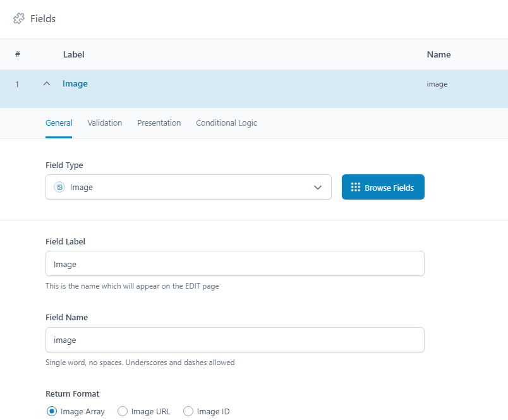Open the Presentation tab
The height and width of the screenshot is (420, 508).
pyautogui.click(x=159, y=123)
